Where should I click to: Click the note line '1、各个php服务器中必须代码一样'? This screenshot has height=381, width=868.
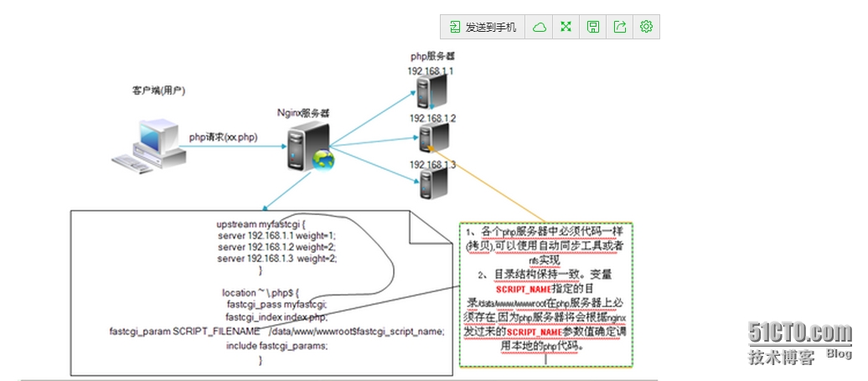point(545,232)
